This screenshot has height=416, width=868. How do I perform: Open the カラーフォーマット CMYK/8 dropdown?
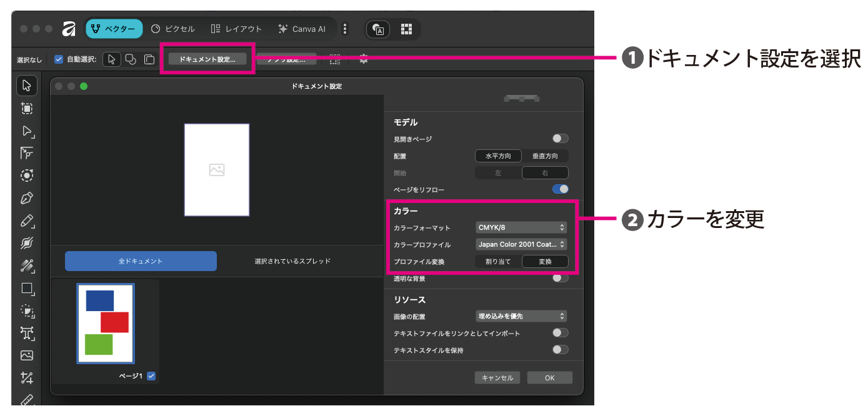[521, 227]
